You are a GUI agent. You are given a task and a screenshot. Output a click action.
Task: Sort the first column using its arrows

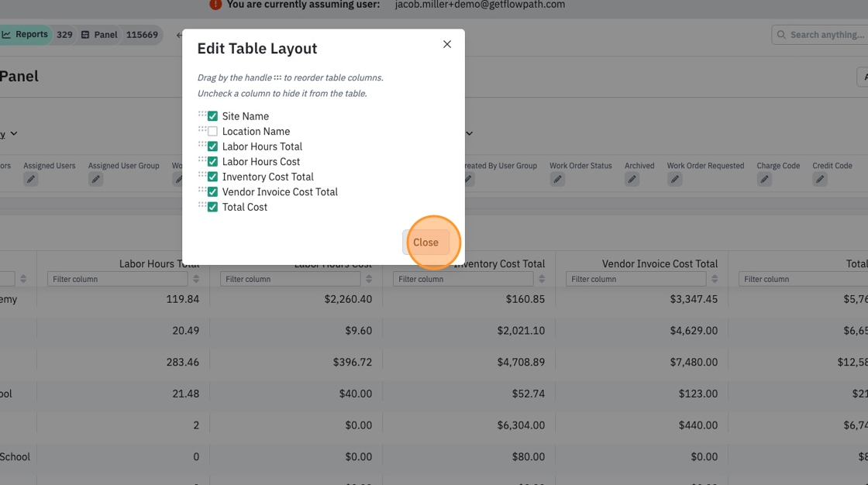(x=23, y=279)
